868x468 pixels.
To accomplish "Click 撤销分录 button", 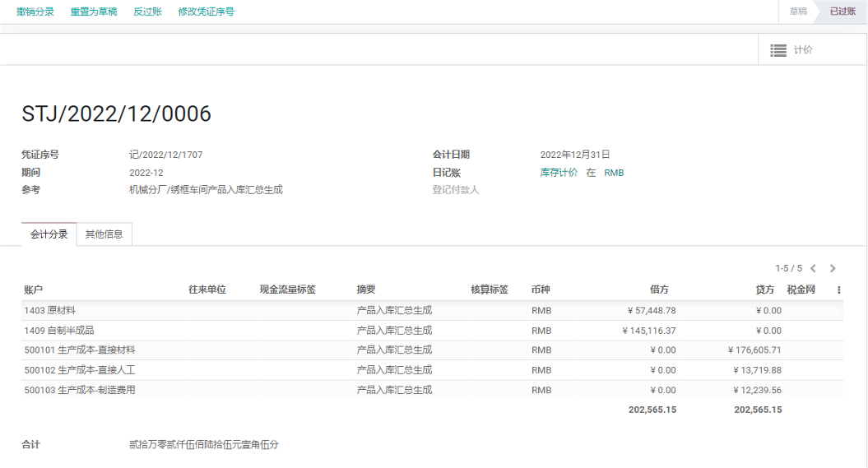I will click(x=35, y=12).
